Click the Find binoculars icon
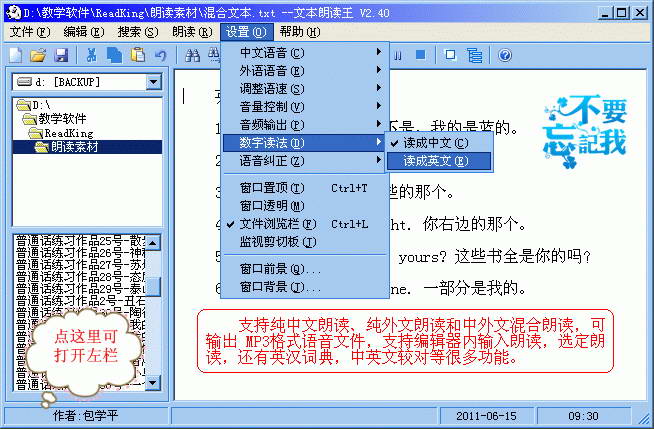The width and height of the screenshot is (654, 429). [x=187, y=54]
